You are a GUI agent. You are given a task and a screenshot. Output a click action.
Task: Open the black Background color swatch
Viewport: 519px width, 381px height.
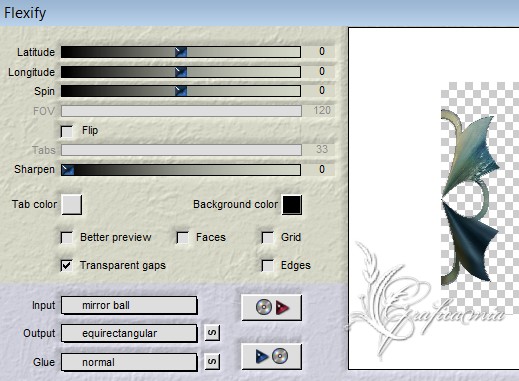tap(292, 205)
